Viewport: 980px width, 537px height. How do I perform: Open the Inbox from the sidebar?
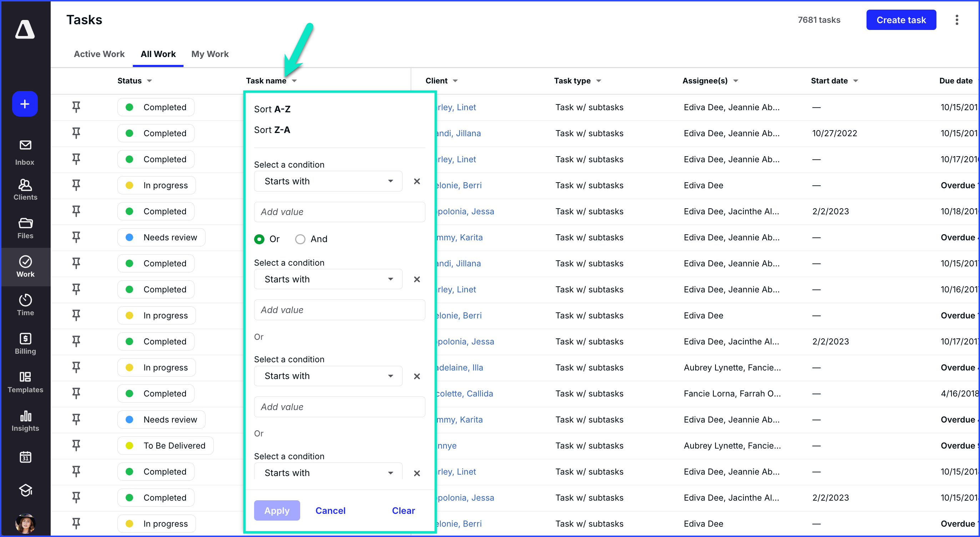(25, 152)
